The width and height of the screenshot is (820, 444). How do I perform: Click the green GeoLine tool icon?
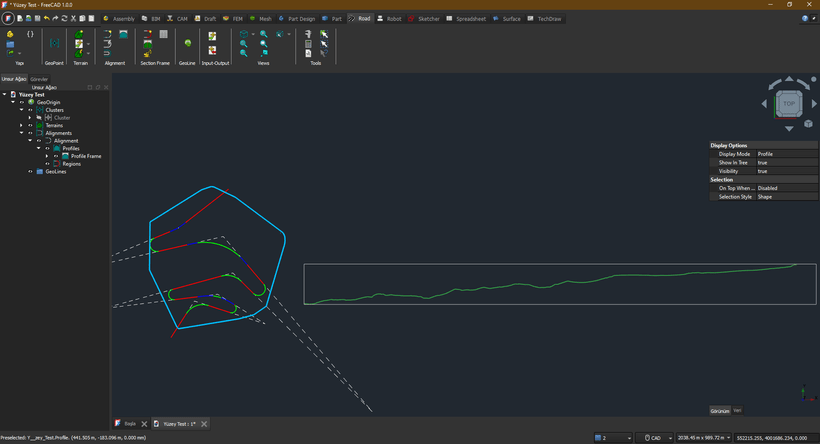[187, 43]
